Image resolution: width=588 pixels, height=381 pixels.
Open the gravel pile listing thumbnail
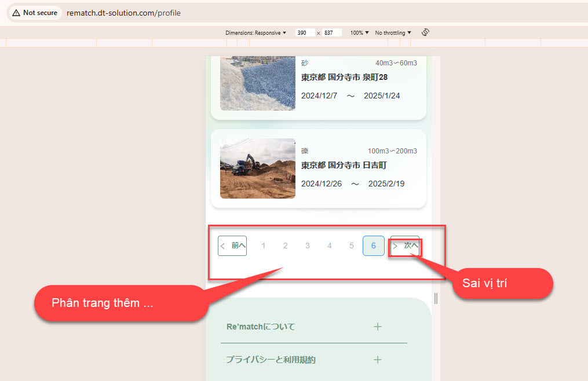(x=258, y=82)
